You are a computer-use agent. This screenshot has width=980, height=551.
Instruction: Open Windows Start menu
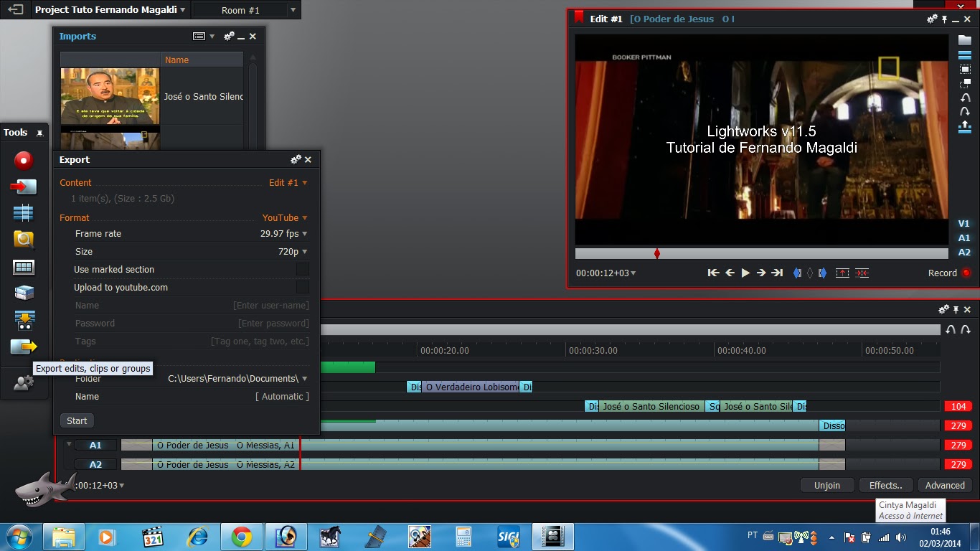19,537
